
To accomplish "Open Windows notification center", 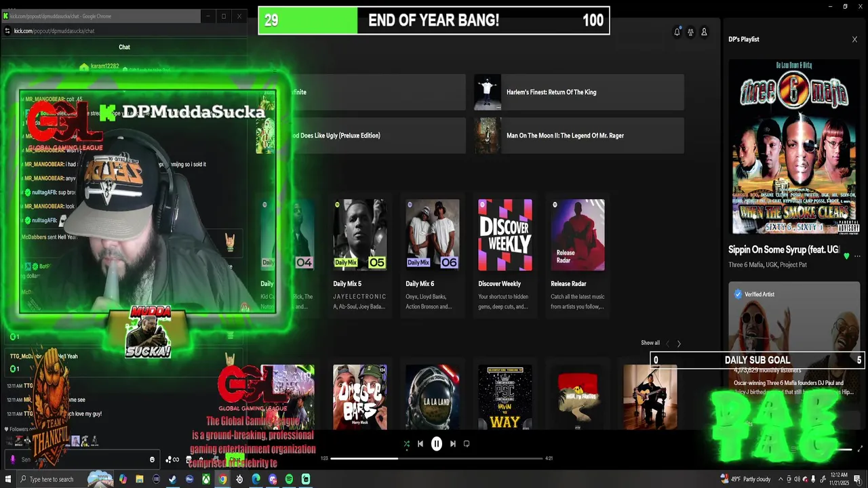I will [x=857, y=479].
